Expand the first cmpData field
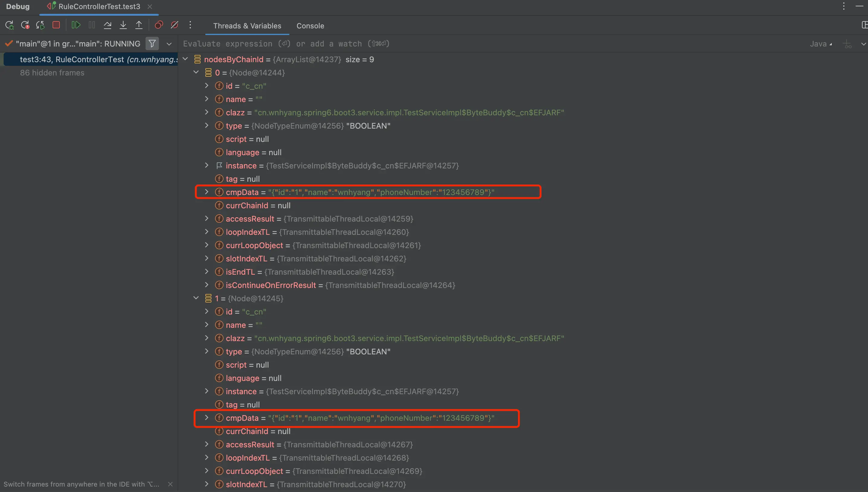 pos(207,192)
